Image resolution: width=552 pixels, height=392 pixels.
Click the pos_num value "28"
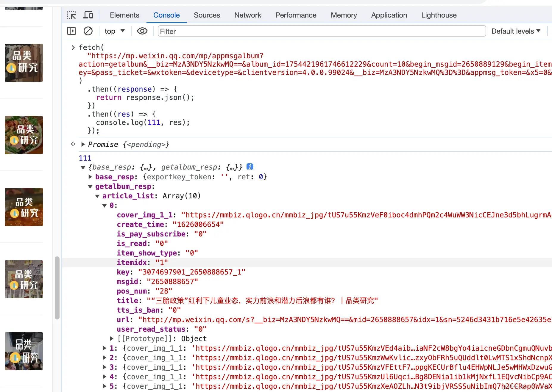164,291
